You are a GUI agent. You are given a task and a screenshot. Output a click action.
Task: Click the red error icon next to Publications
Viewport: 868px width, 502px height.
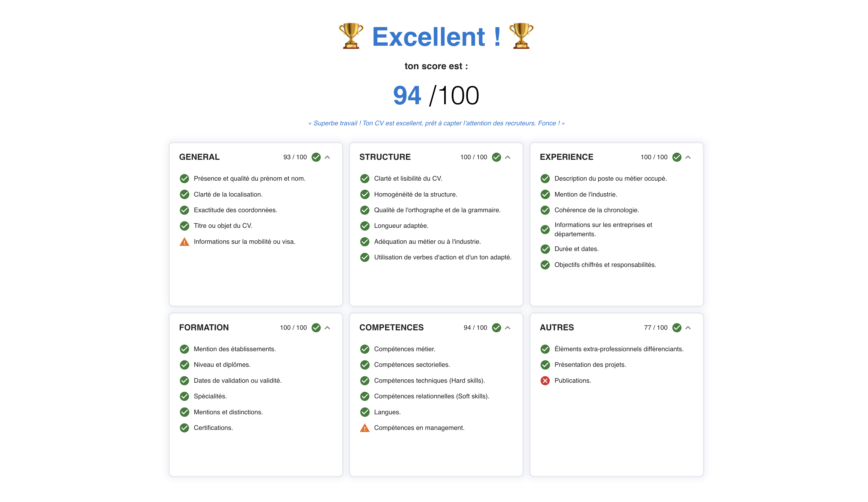click(x=545, y=380)
